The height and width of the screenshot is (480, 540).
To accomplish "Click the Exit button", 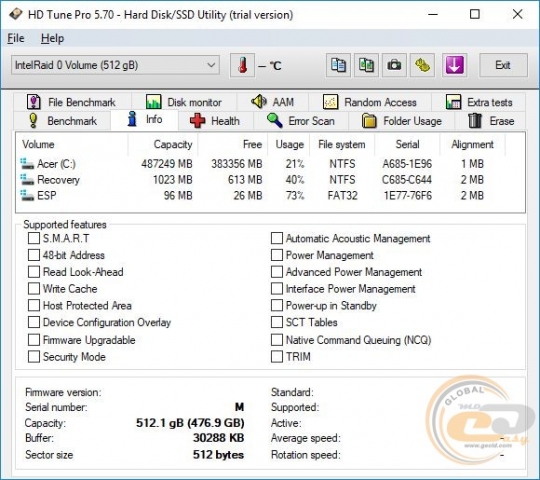I will pos(503,65).
